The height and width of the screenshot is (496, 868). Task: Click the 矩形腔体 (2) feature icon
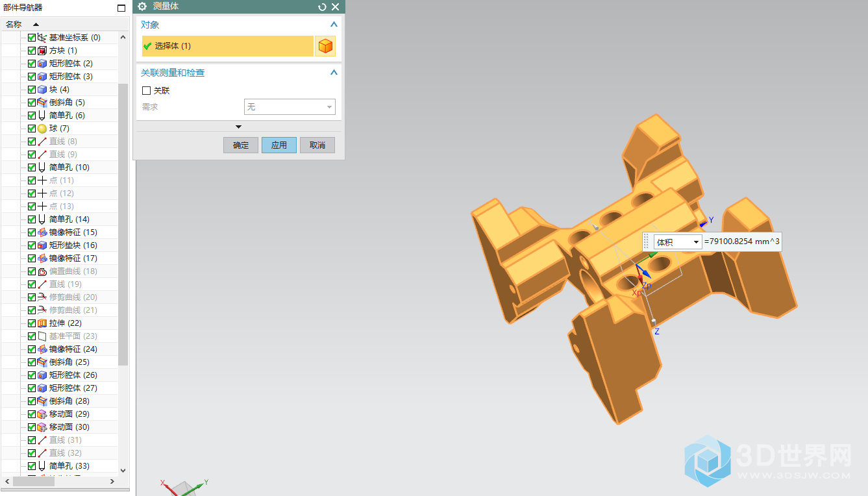pos(42,64)
